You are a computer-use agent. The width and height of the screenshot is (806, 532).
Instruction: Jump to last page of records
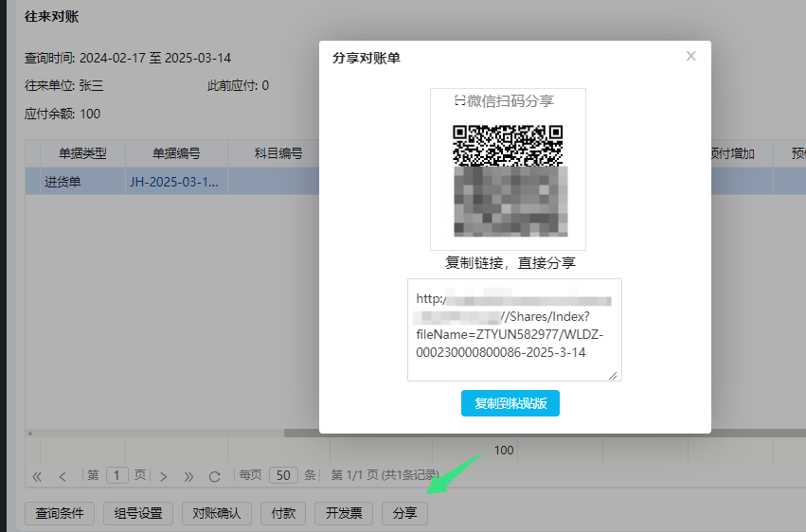(x=188, y=476)
